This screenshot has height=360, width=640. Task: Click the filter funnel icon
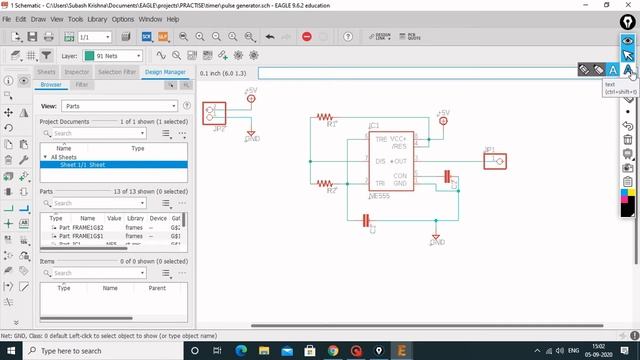(47, 56)
